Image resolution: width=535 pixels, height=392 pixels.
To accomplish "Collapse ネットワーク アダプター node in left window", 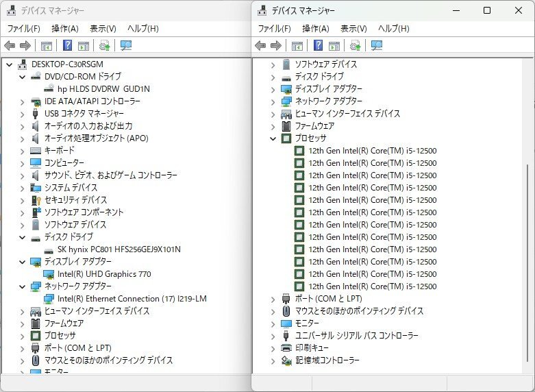I will coord(23,286).
